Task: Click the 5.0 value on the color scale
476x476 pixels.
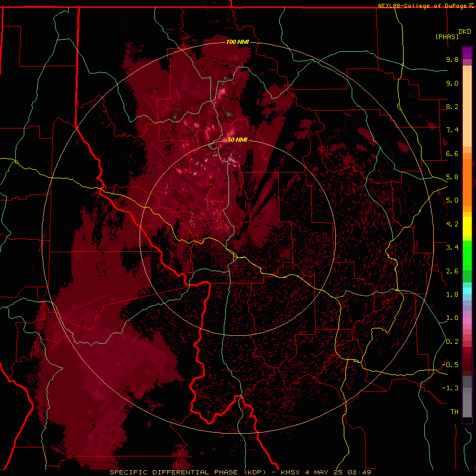Action: click(x=452, y=200)
